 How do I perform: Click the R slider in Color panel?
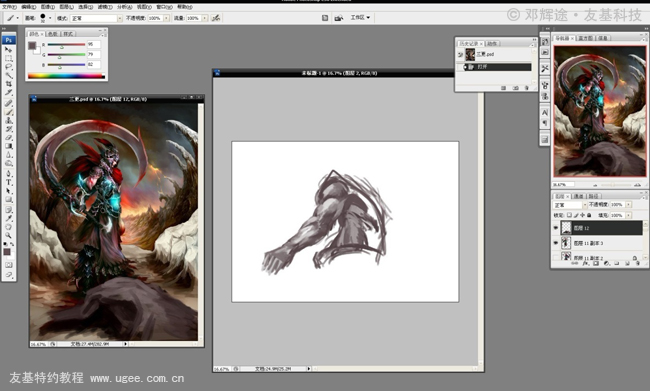[66, 44]
